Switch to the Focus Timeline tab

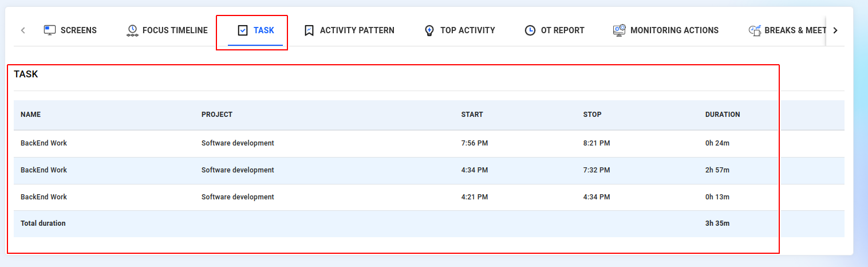175,30
